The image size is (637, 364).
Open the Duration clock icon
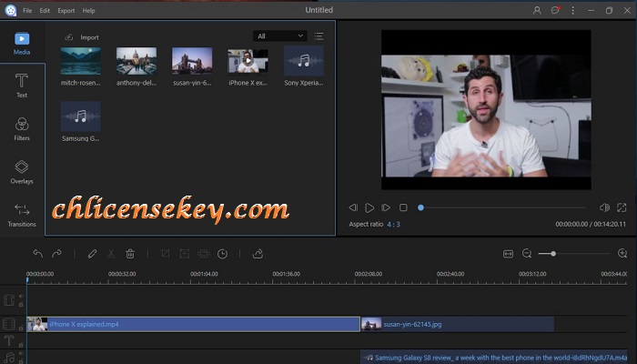(x=222, y=254)
